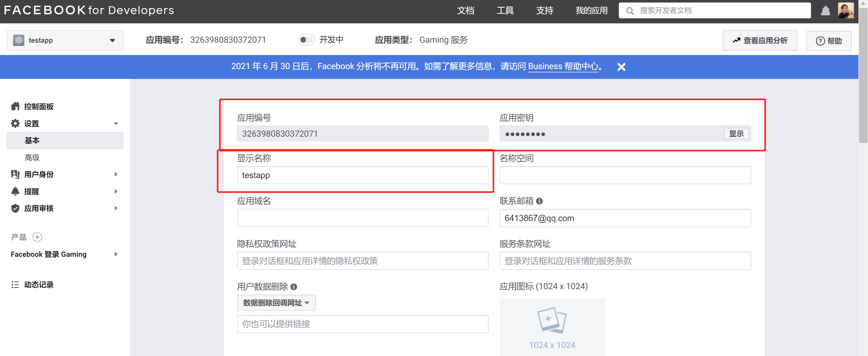Follow the Business 帮助中心 link

click(x=563, y=66)
